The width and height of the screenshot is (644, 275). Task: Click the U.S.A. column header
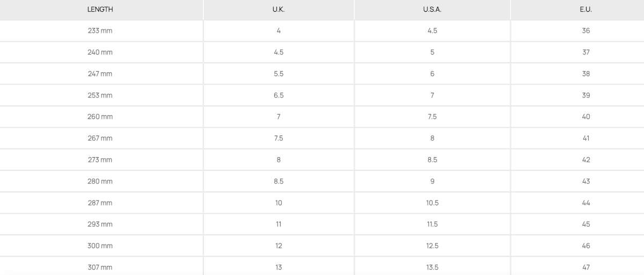(432, 10)
